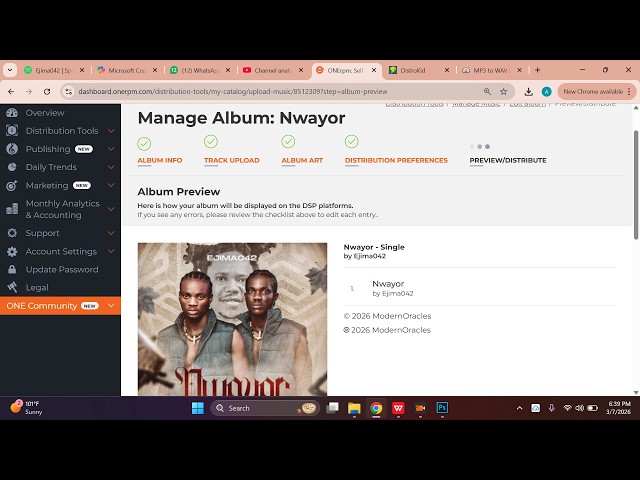This screenshot has height=480, width=640.
Task: Open Photoshop from the taskbar
Action: (442, 408)
